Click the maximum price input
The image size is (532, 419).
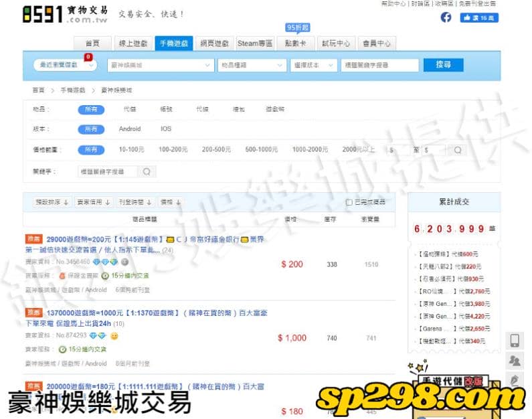coord(434,150)
